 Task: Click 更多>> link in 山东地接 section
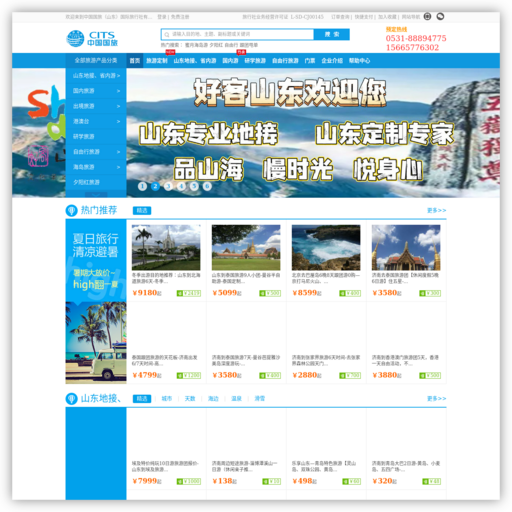(x=437, y=399)
